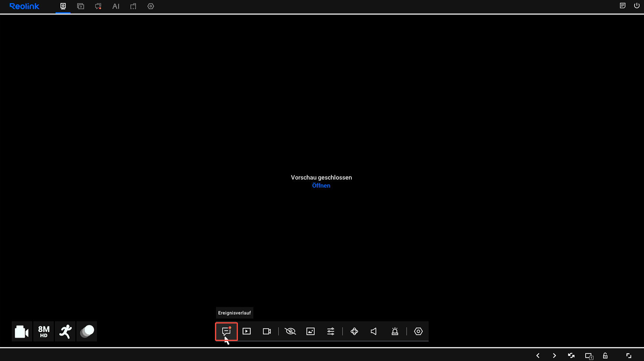This screenshot has height=361, width=644.
Task: Open PTZ controls orbit icon
Action: pyautogui.click(x=354, y=331)
